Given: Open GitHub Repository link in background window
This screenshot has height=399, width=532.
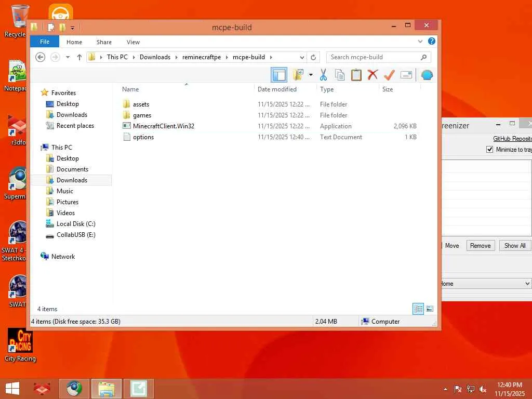Looking at the screenshot, I should 512,138.
